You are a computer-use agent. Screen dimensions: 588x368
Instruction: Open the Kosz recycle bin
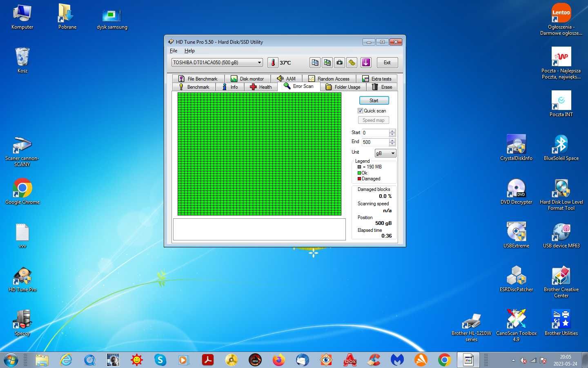pyautogui.click(x=22, y=60)
